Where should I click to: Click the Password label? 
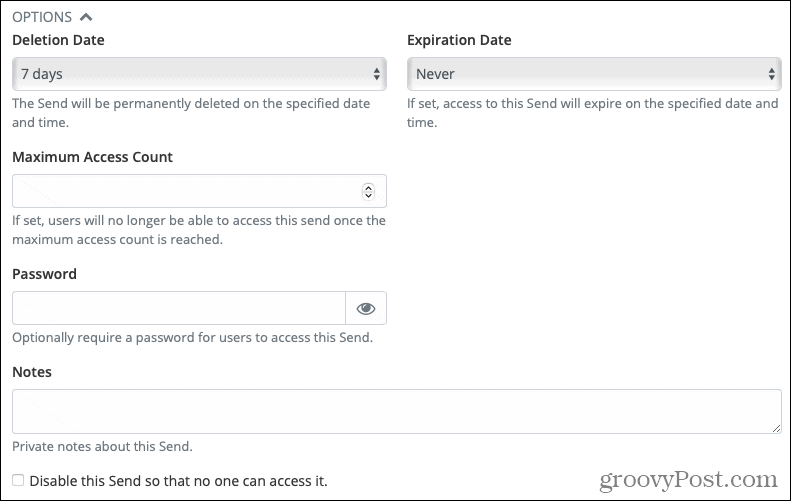click(44, 274)
